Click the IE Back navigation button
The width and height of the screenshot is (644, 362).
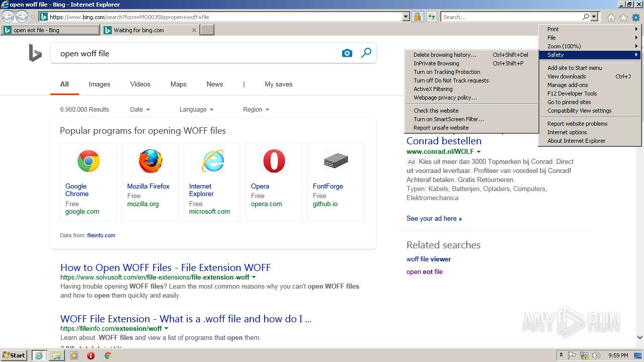[x=8, y=17]
